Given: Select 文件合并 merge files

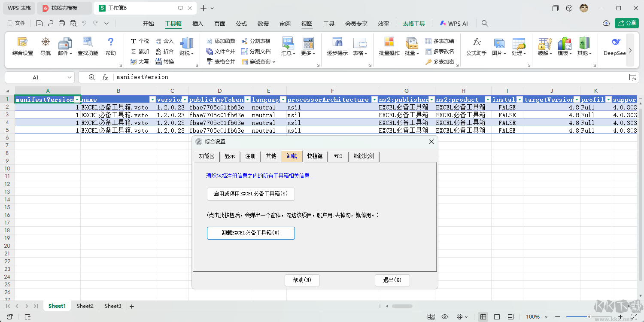Looking at the screenshot, I should click(x=221, y=52).
